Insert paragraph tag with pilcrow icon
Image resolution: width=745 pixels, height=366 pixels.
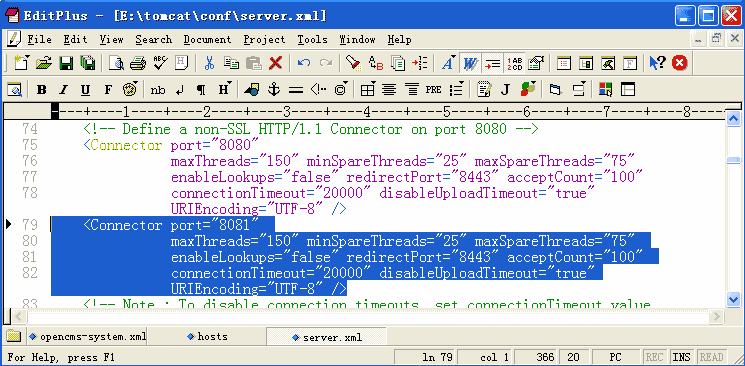click(x=201, y=89)
